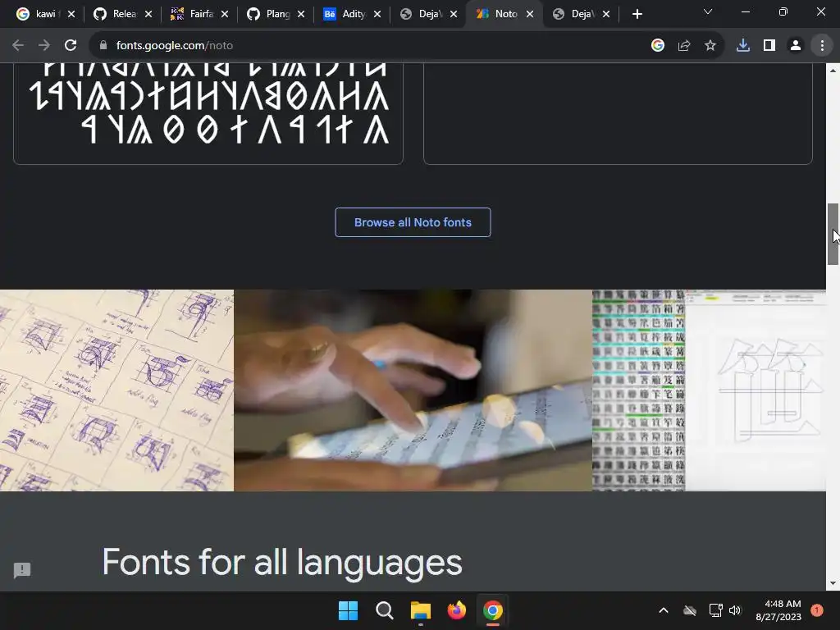840x630 pixels.
Task: Toggle the browser side panel icon
Action: (769, 46)
